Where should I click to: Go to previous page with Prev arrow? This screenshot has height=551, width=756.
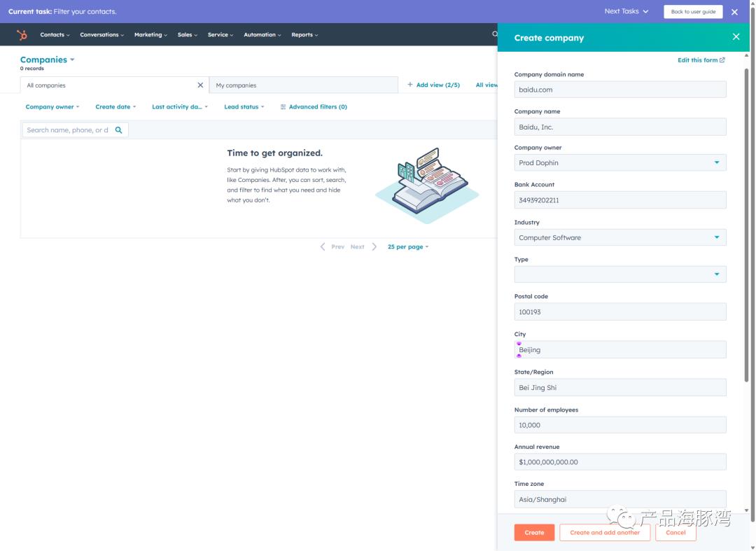[x=323, y=247]
